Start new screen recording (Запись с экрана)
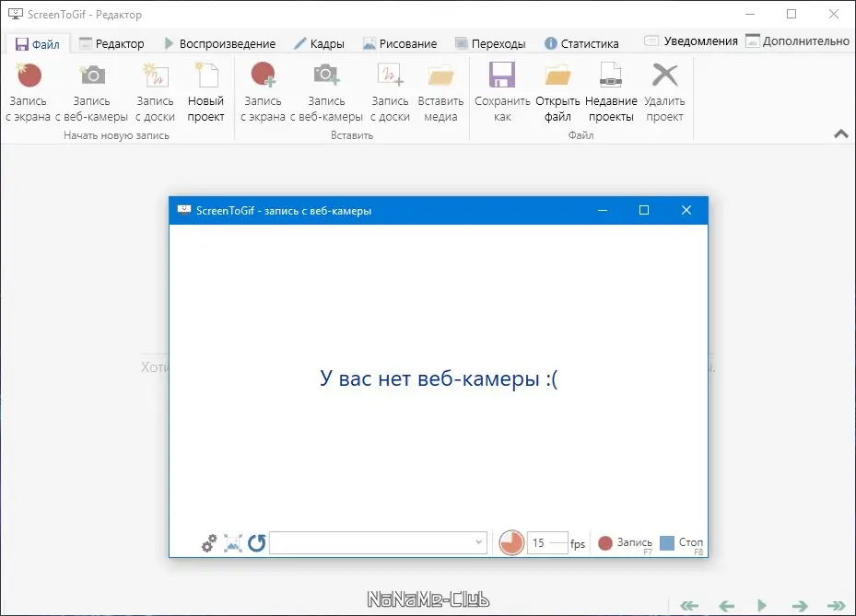 [29, 92]
